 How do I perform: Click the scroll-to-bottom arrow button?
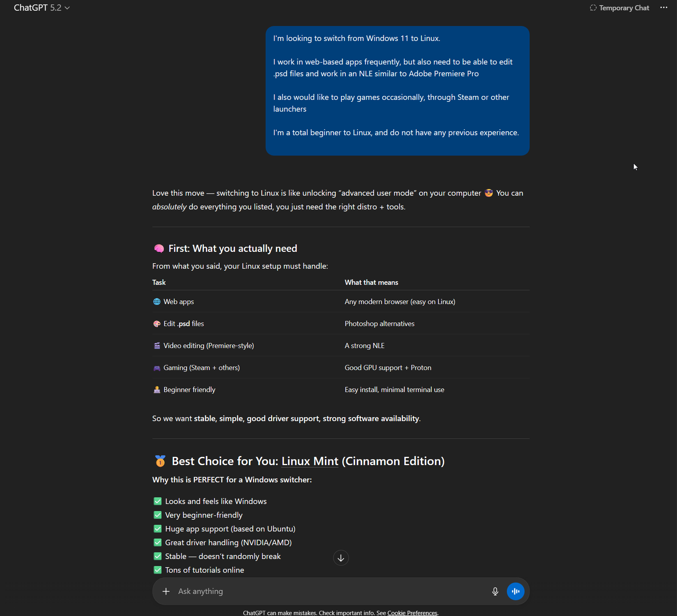point(341,558)
